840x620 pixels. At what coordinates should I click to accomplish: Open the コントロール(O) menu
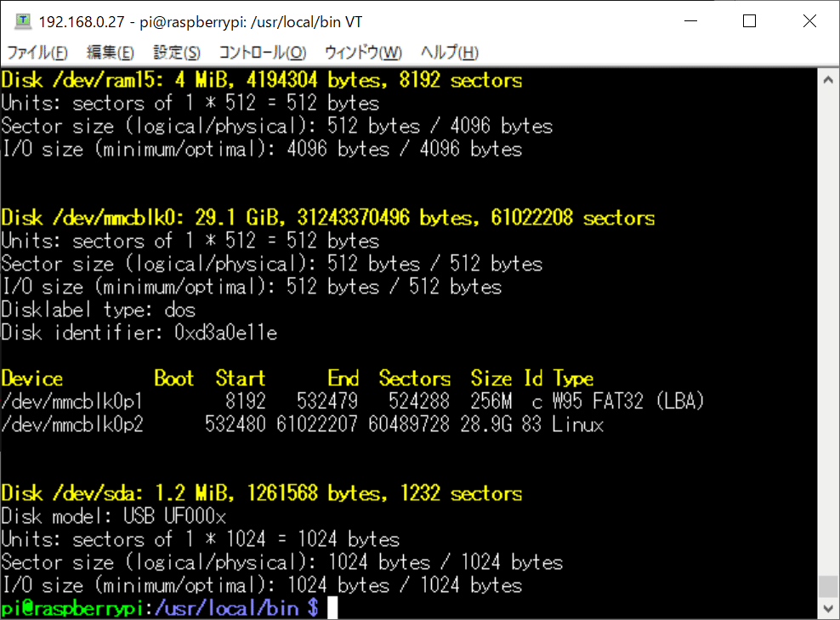pos(263,53)
